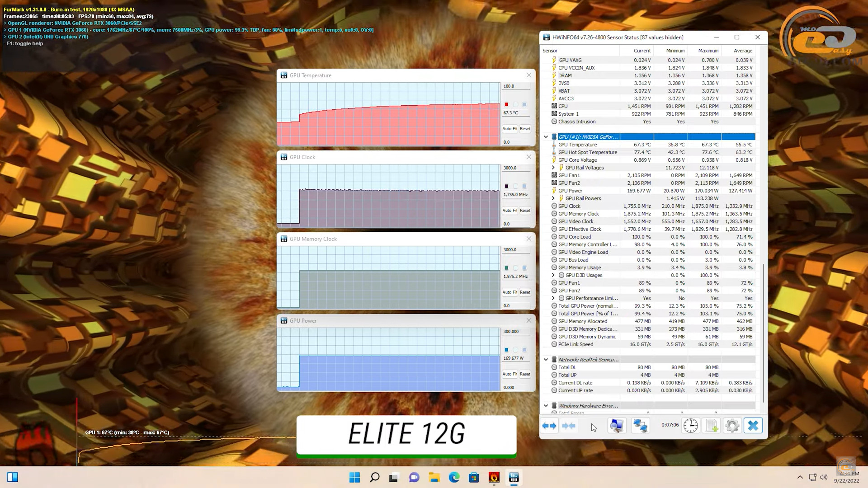Click green color swatch in GPU Memory Clock graph
868x488 pixels.
click(506, 268)
